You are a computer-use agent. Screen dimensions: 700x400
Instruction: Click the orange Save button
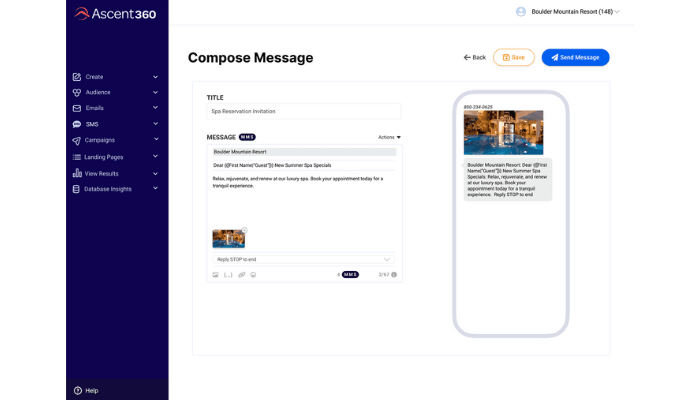coord(513,57)
